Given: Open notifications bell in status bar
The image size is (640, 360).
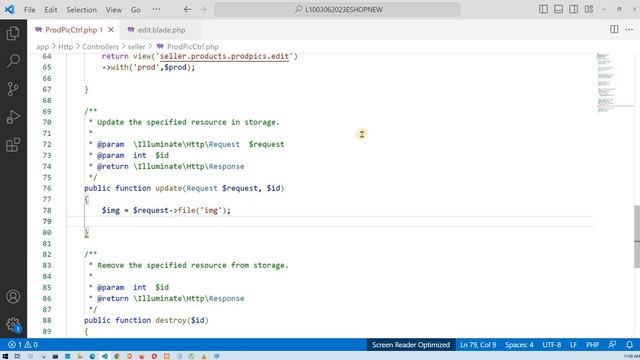Looking at the screenshot, I should 629,345.
